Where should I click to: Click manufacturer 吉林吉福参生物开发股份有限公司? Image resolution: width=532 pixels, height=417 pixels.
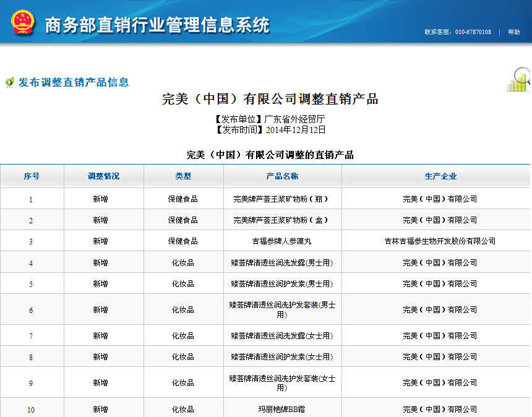click(x=440, y=241)
